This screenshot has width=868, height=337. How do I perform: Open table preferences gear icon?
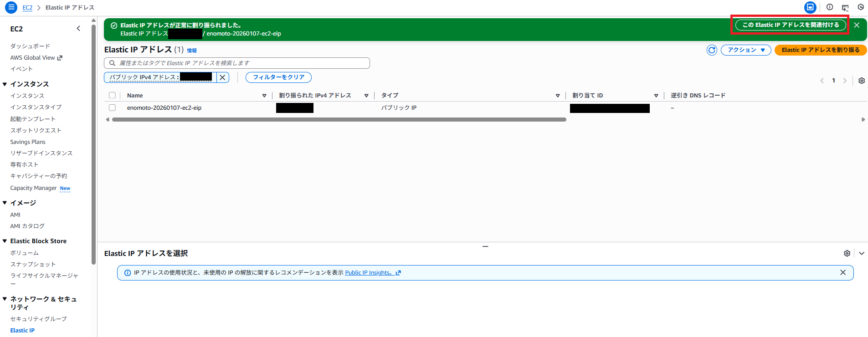tap(861, 81)
